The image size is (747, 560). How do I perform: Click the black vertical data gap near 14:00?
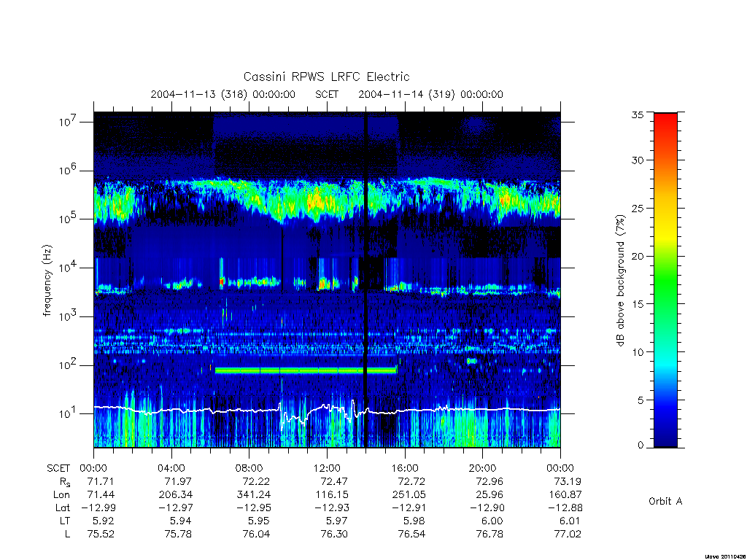[x=366, y=279]
